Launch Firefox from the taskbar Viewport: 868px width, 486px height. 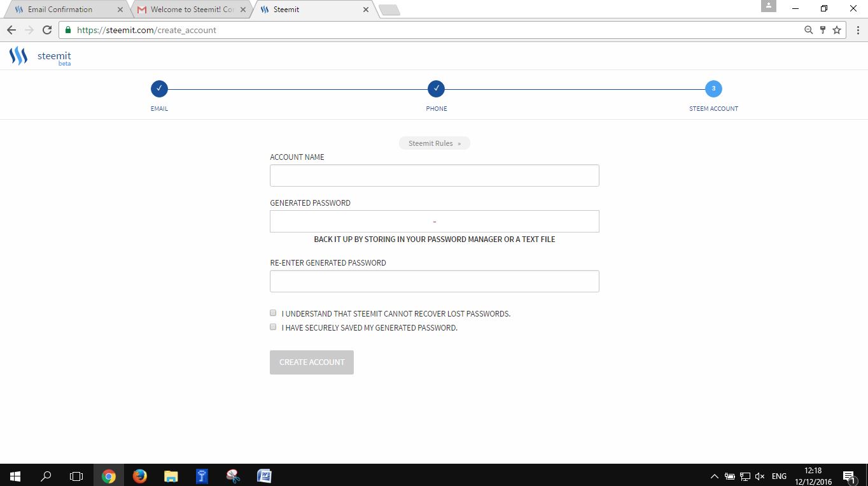[140, 476]
